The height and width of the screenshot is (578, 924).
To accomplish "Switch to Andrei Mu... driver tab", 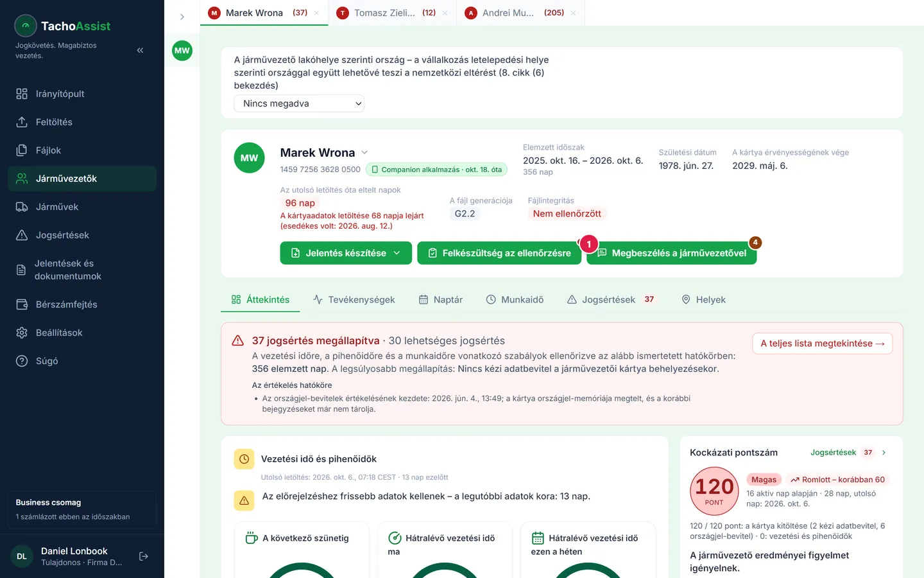I will 520,13.
